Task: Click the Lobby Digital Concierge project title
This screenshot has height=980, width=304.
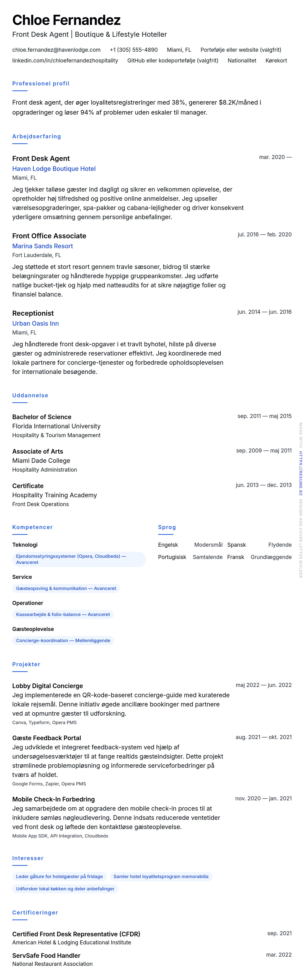Action: [47, 686]
